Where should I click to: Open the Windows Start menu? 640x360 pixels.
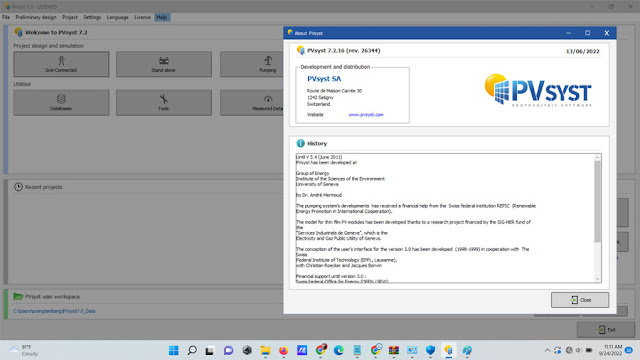[173, 350]
